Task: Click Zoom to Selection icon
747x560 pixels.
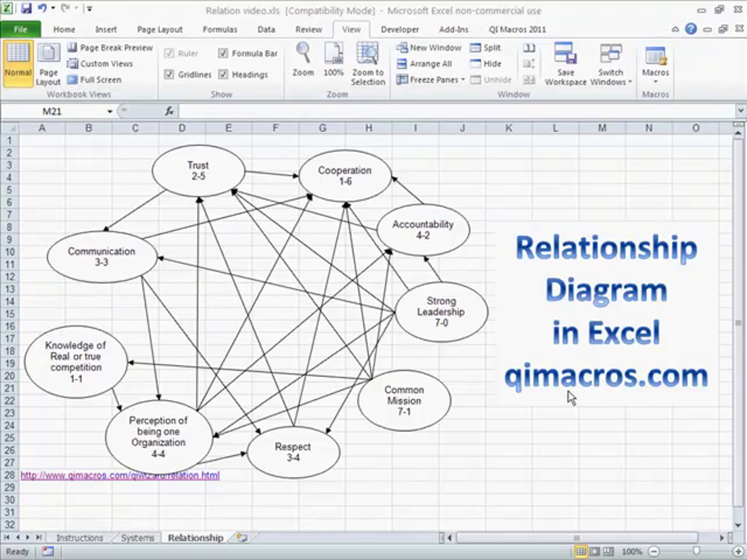Action: coord(367,53)
